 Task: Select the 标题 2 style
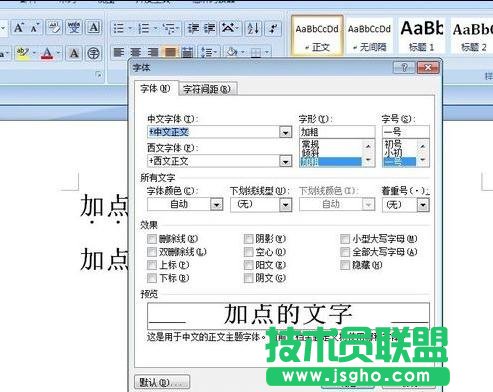[472, 36]
